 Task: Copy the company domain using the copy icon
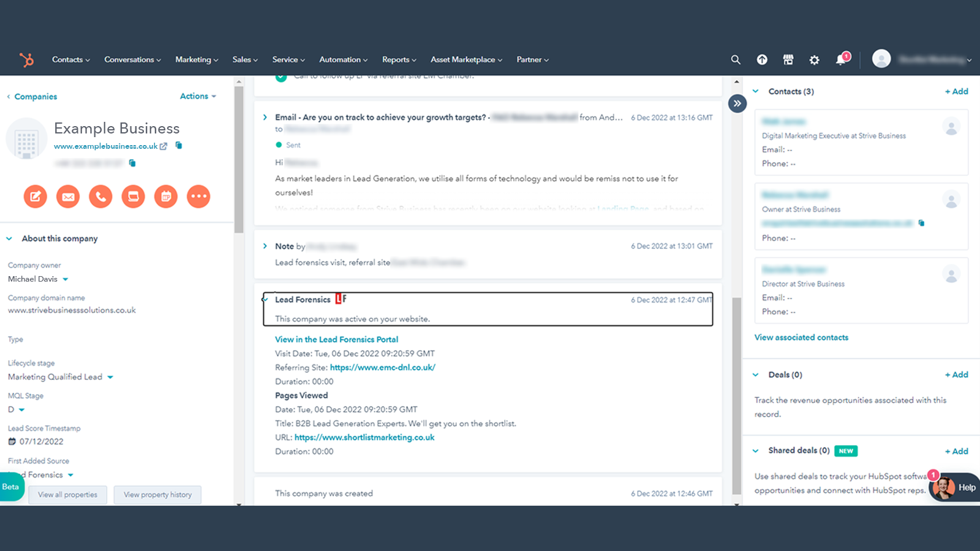(x=178, y=146)
